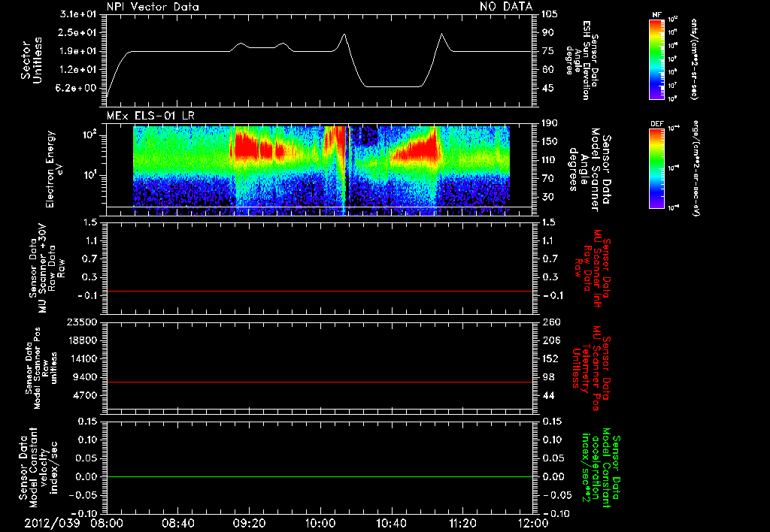Click the 'Model Scanner Angle degrees' axis title
Image resolution: width=770 pixels, height=532 pixels.
click(590, 170)
